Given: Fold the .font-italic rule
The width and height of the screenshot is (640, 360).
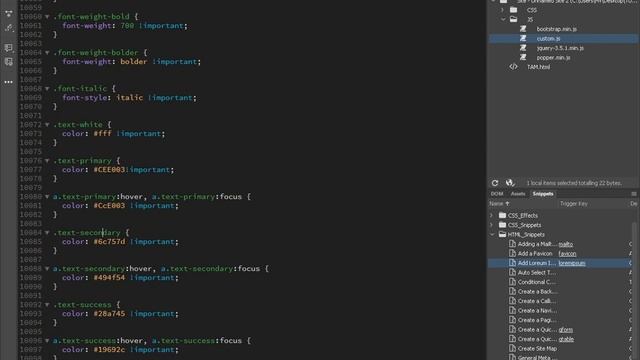Looking at the screenshot, I should [x=47, y=89].
